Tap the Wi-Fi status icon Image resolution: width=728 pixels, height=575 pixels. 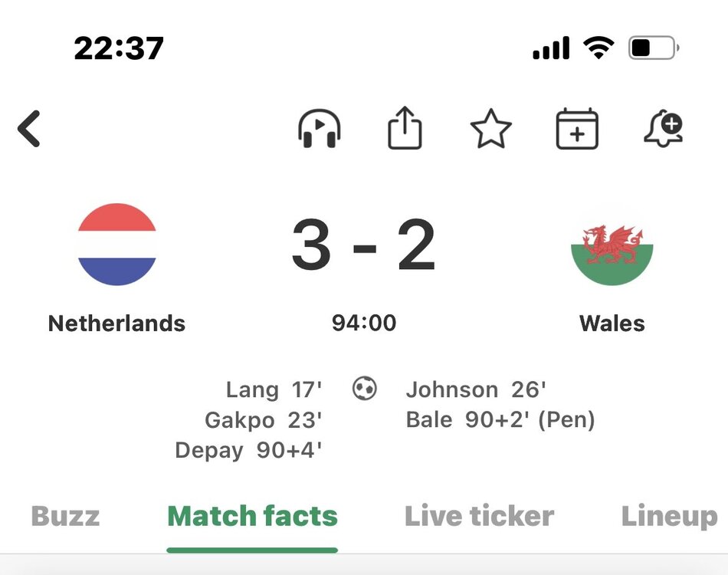(599, 48)
